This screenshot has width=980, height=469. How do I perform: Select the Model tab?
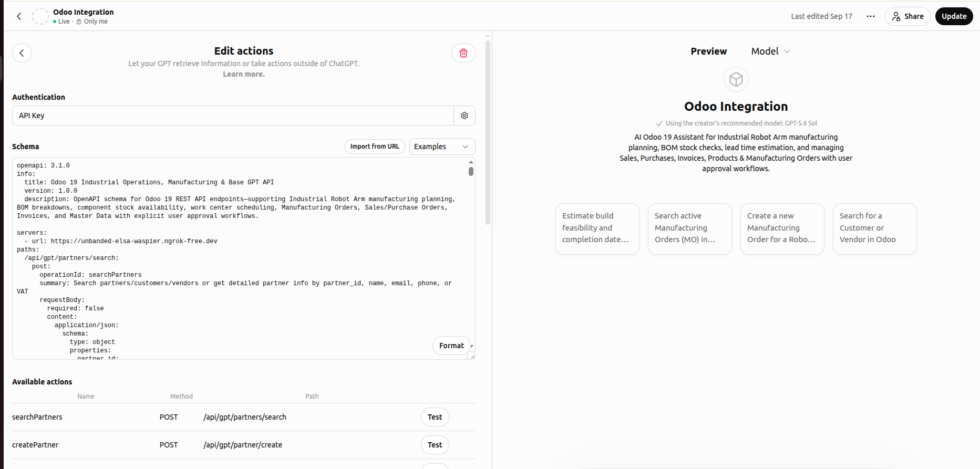click(765, 51)
